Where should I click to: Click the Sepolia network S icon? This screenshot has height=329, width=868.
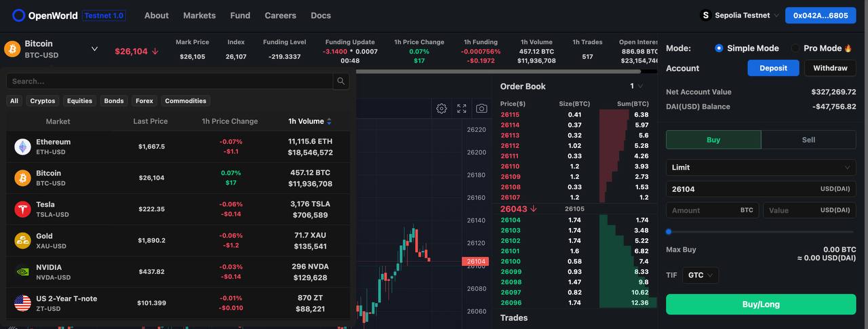705,15
